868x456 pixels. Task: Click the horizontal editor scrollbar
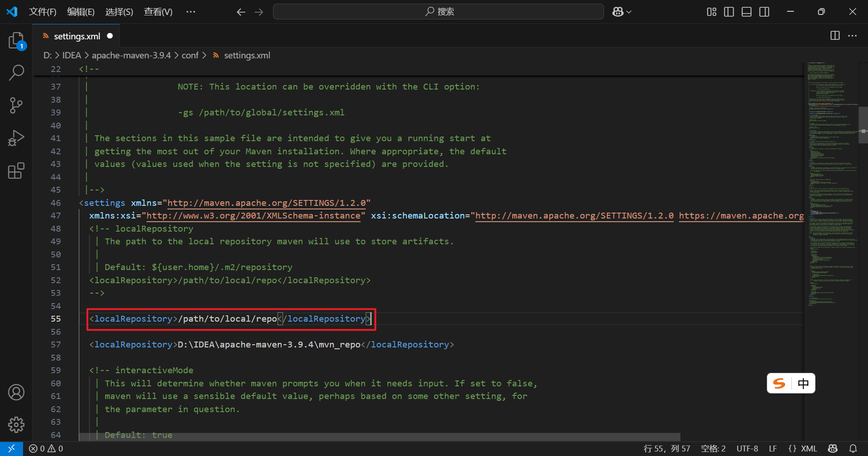[380, 437]
